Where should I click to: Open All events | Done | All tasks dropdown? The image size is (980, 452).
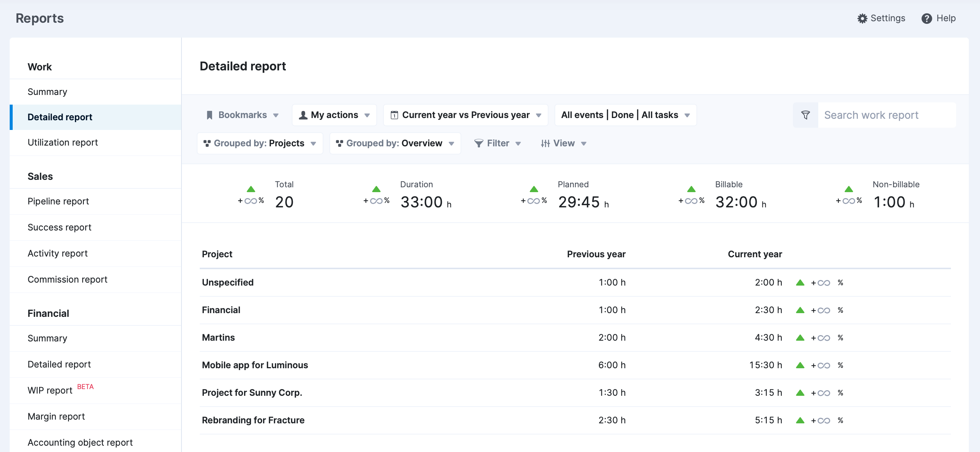pos(625,115)
